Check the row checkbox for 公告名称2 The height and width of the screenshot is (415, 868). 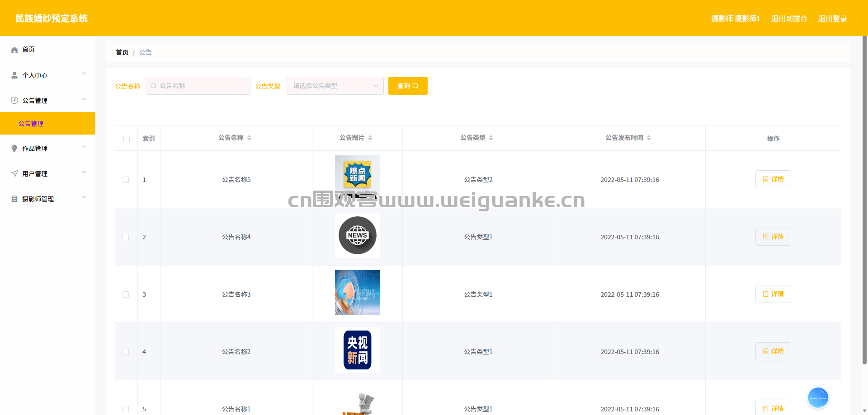pyautogui.click(x=126, y=352)
